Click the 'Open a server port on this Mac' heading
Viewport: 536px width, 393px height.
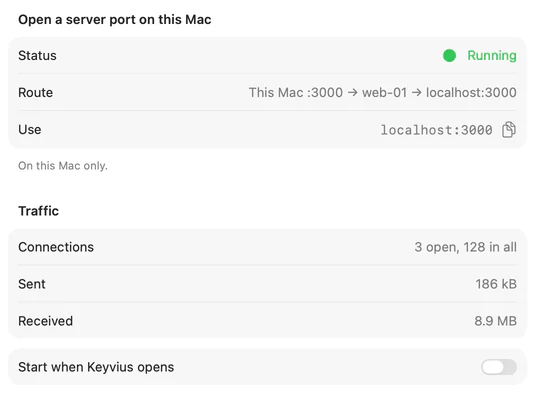click(x=115, y=19)
